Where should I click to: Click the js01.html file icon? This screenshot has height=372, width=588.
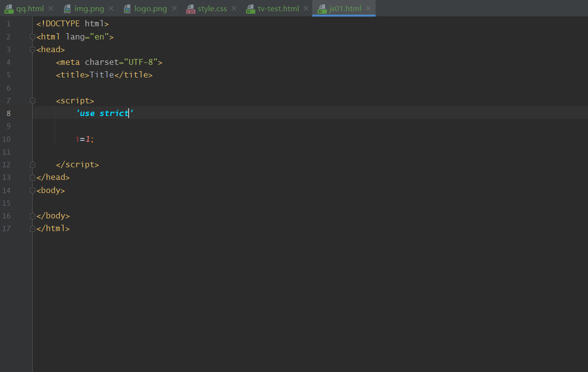click(x=322, y=8)
